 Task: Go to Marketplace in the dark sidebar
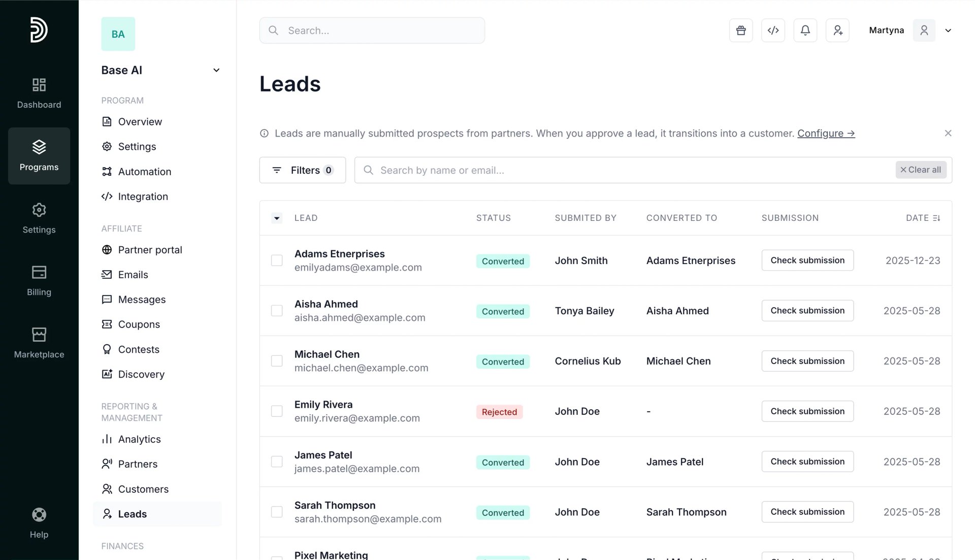[39, 343]
